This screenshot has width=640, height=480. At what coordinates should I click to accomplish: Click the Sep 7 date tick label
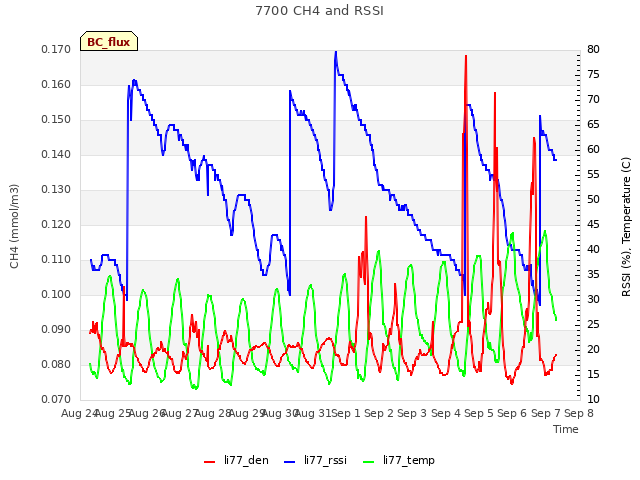point(546,413)
